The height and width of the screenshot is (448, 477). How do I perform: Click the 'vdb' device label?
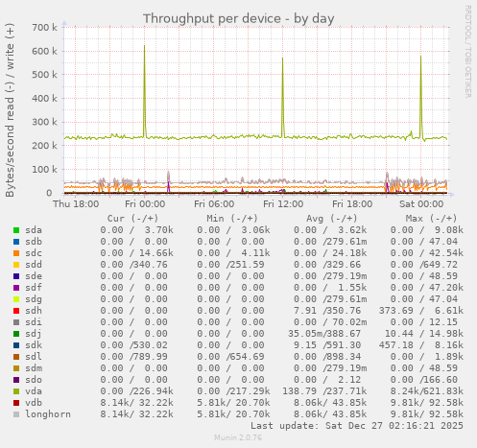pyautogui.click(x=34, y=403)
